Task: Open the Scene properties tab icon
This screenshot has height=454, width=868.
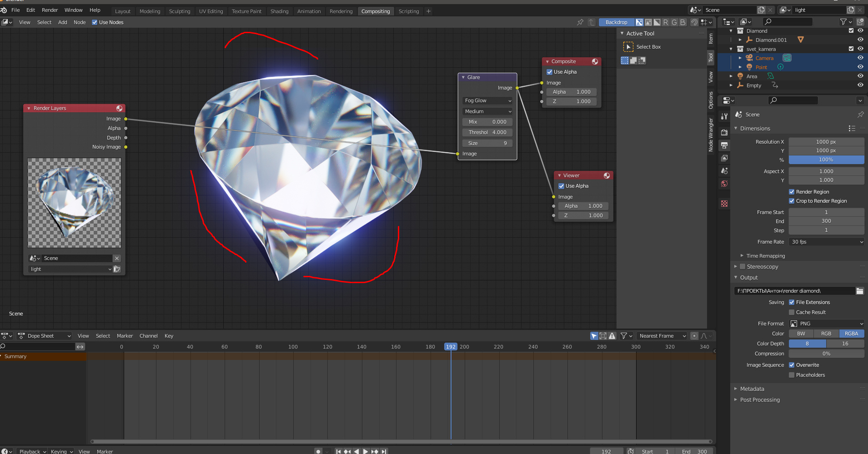Action: (x=724, y=171)
